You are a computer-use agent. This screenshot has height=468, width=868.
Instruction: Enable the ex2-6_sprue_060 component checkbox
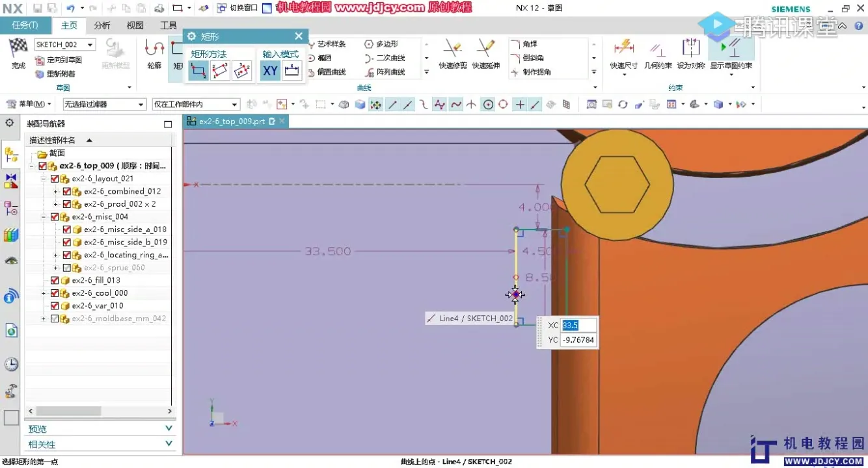pos(66,268)
